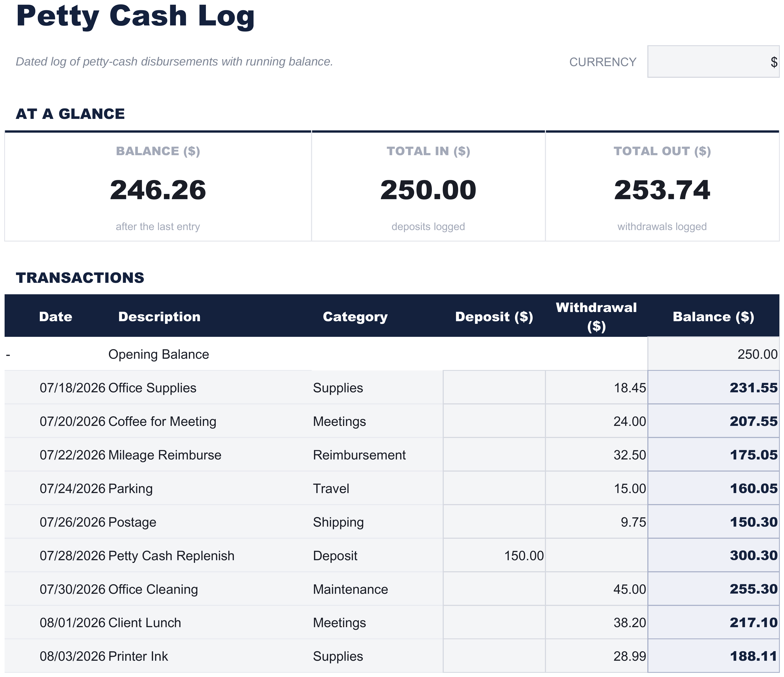Select the Office Supplies description cell

click(209, 388)
